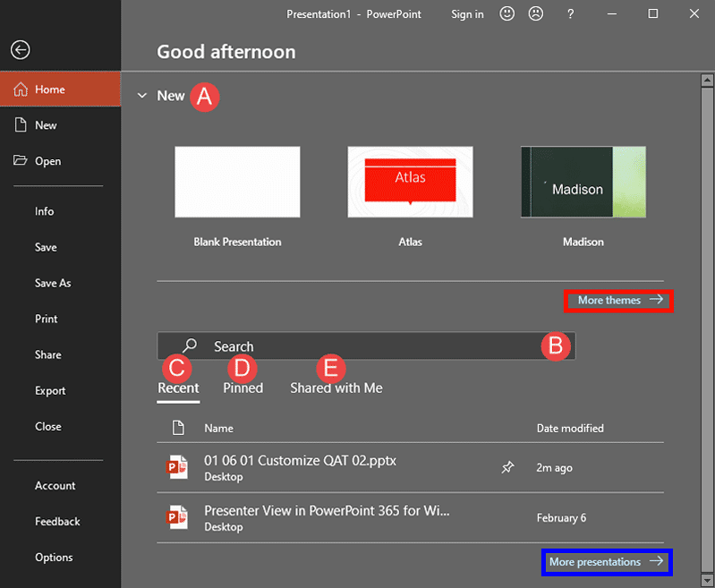Open the help question mark icon

click(571, 13)
